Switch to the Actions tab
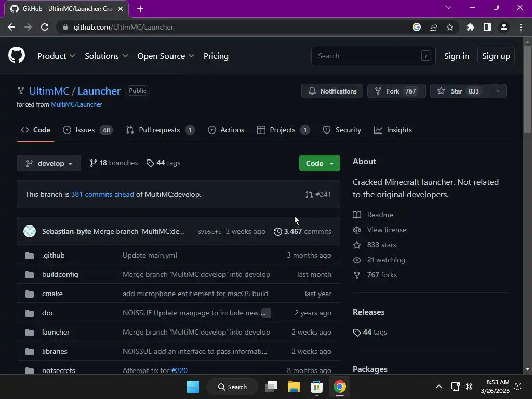The height and width of the screenshot is (399, 532). [x=226, y=130]
